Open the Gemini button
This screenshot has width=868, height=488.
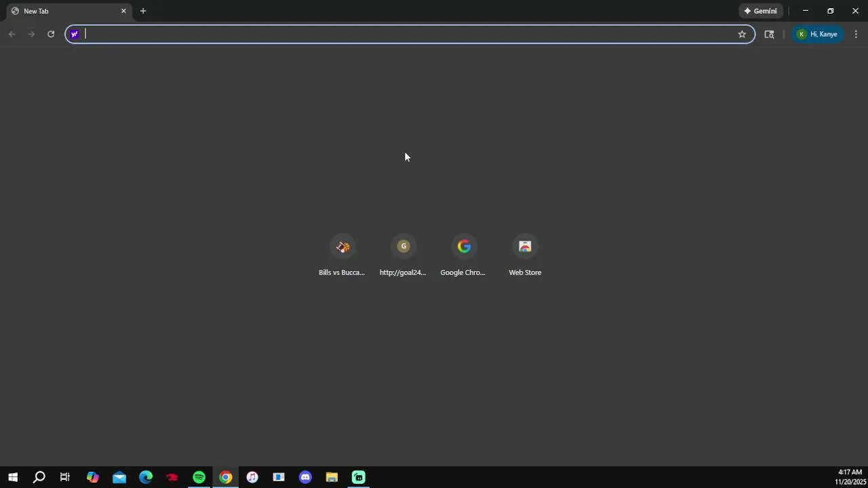(761, 11)
